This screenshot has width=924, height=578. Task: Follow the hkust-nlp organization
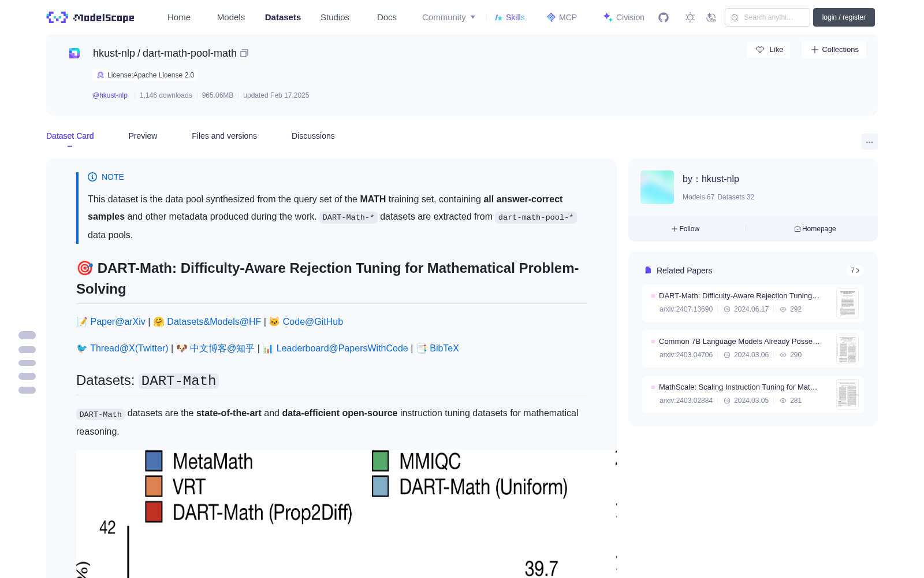[685, 229]
